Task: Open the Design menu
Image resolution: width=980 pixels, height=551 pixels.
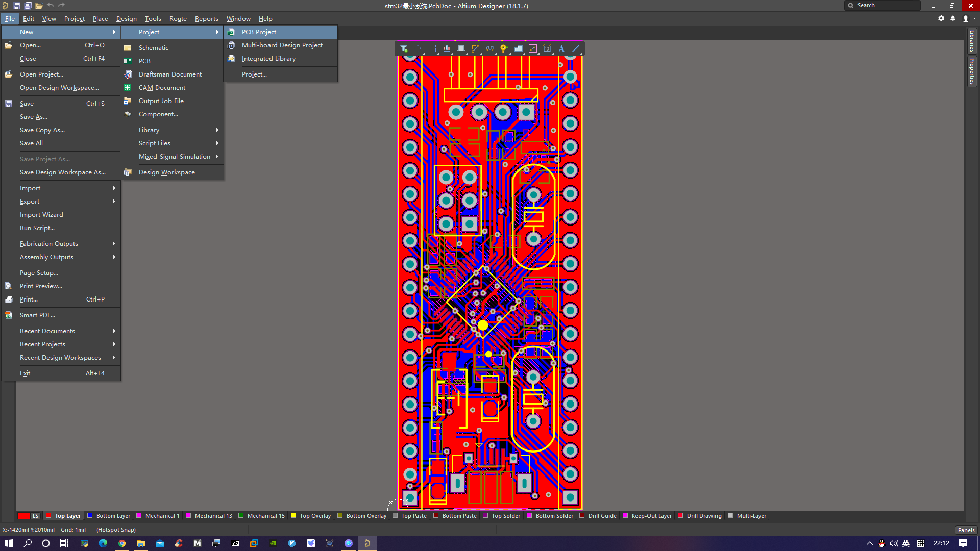Action: (126, 18)
